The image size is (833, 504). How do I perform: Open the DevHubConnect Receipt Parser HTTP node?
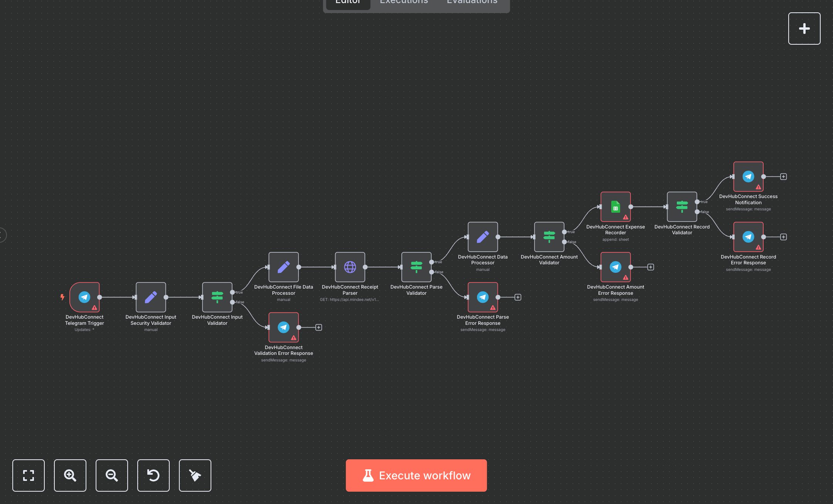[x=350, y=267]
